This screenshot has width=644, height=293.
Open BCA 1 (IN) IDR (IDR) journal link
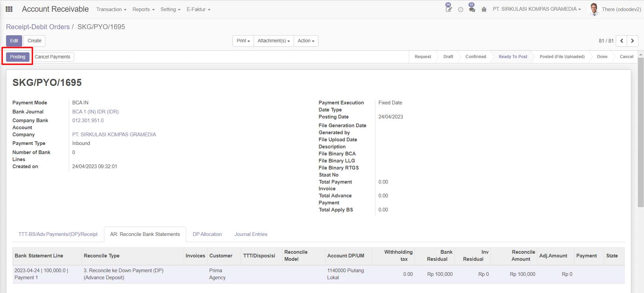pos(96,112)
